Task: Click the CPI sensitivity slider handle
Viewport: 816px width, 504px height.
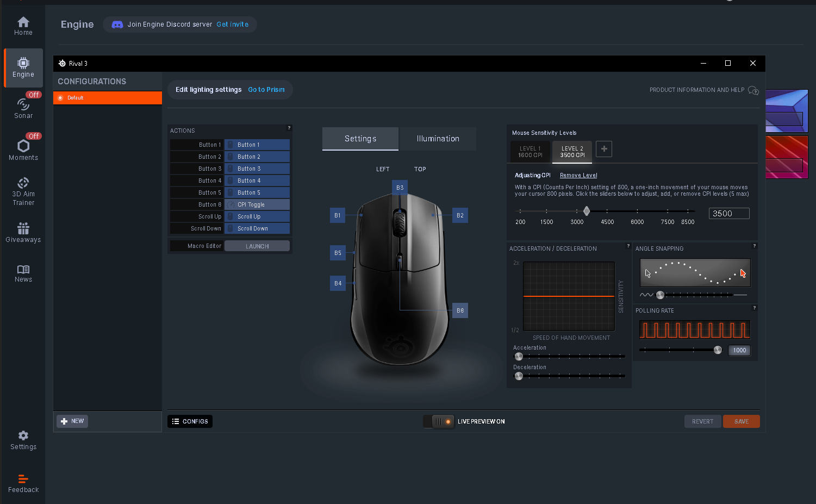Action: click(587, 211)
